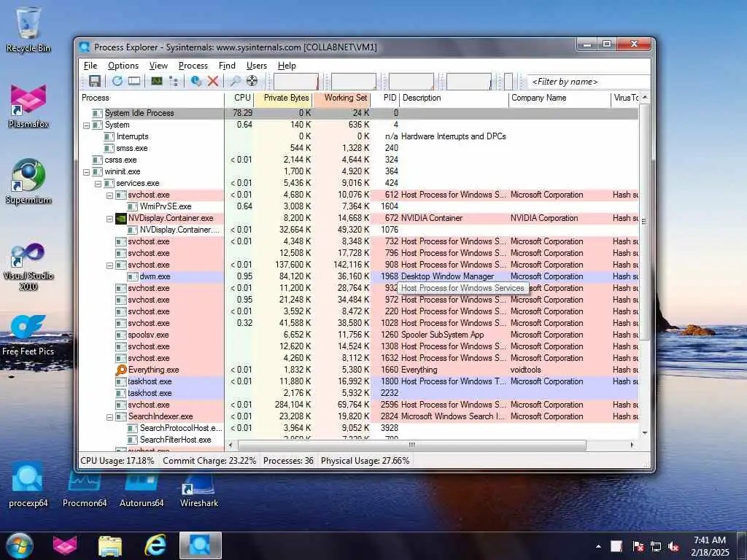Open Plasmafox desktop shortcut

click(28, 106)
